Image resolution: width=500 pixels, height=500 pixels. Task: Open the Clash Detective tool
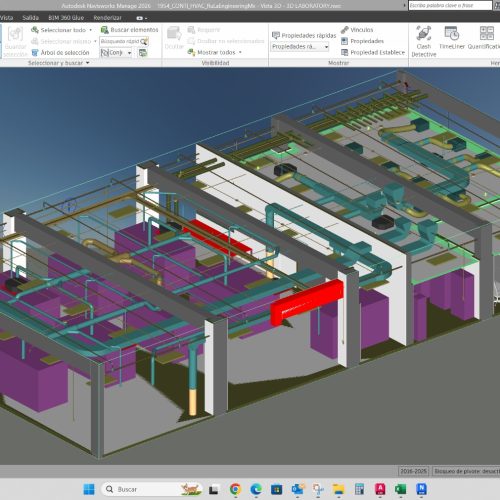[424, 41]
